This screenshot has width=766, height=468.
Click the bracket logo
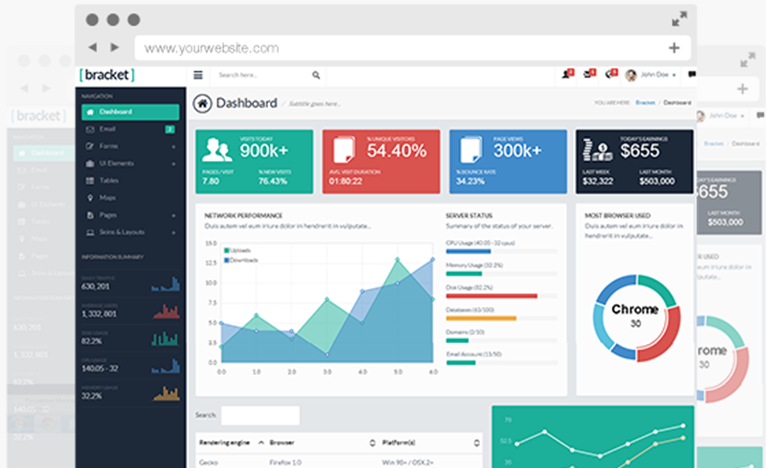pos(107,75)
